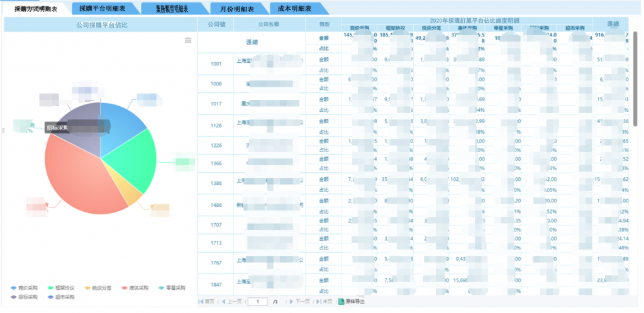Select company number 1001 cell
This screenshot has height=313, width=644.
(x=216, y=64)
